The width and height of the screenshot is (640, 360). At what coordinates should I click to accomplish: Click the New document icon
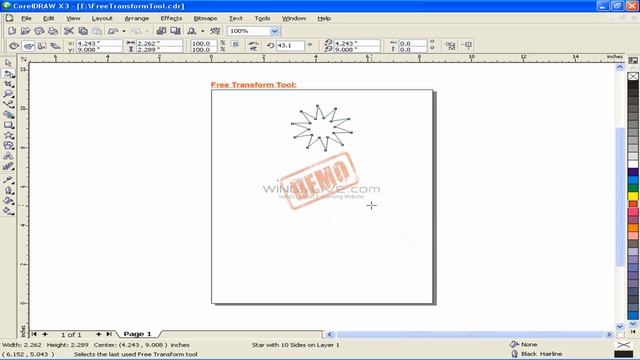pos(12,31)
